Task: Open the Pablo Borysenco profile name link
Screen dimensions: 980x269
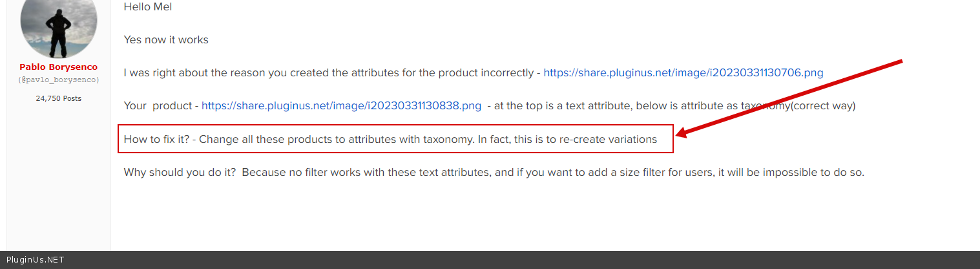Action: pyautogui.click(x=59, y=67)
